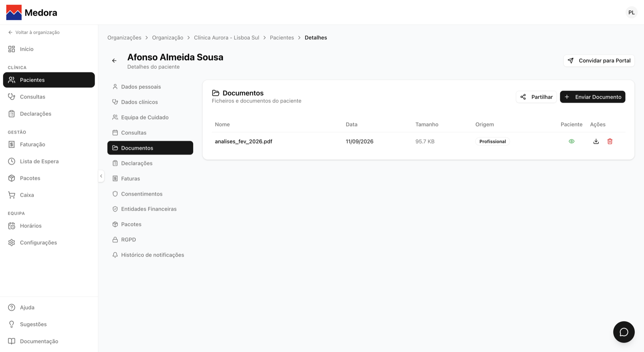This screenshot has width=644, height=352.
Task: Open the Ajuda help page
Action: pyautogui.click(x=49, y=307)
